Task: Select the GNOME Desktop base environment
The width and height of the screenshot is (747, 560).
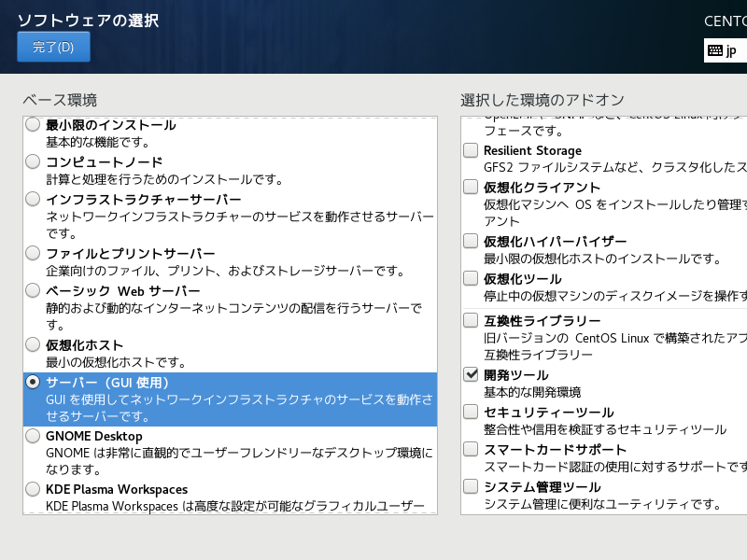Action: click(x=33, y=436)
